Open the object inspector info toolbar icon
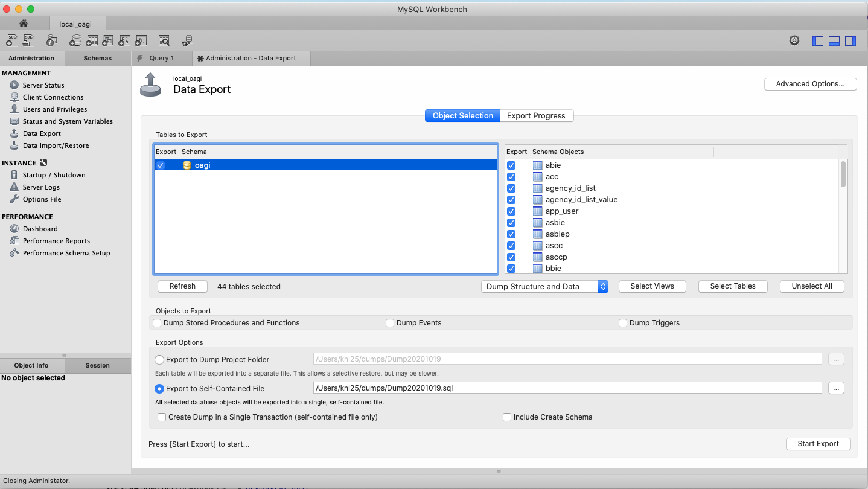Screen dimensions: 868x489 pos(52,40)
